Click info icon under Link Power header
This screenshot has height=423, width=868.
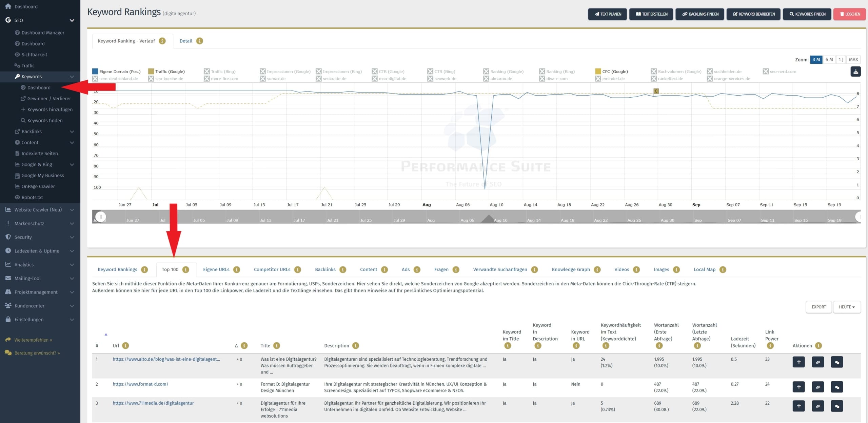(770, 346)
